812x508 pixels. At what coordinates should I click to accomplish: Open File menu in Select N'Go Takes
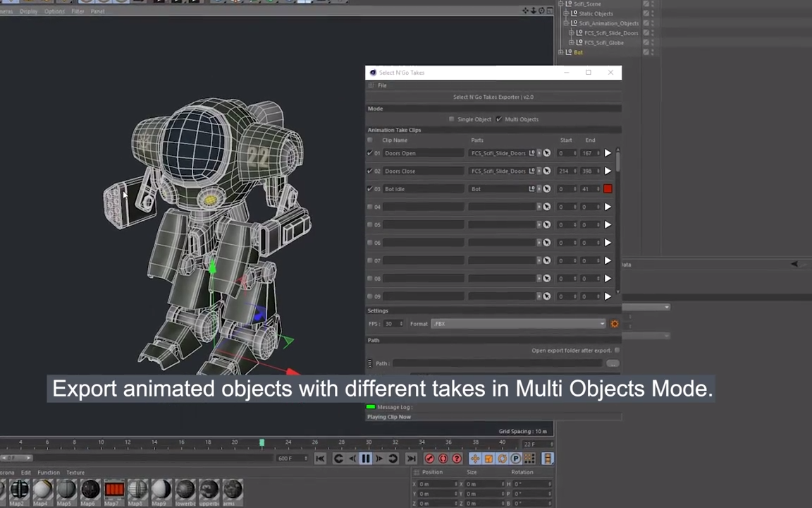(x=382, y=85)
